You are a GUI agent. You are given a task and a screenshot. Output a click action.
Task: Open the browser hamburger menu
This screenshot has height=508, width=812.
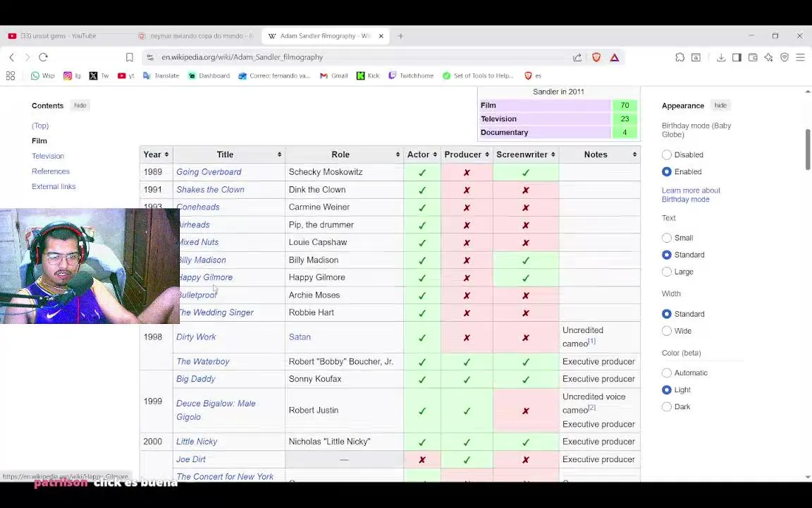(801, 57)
